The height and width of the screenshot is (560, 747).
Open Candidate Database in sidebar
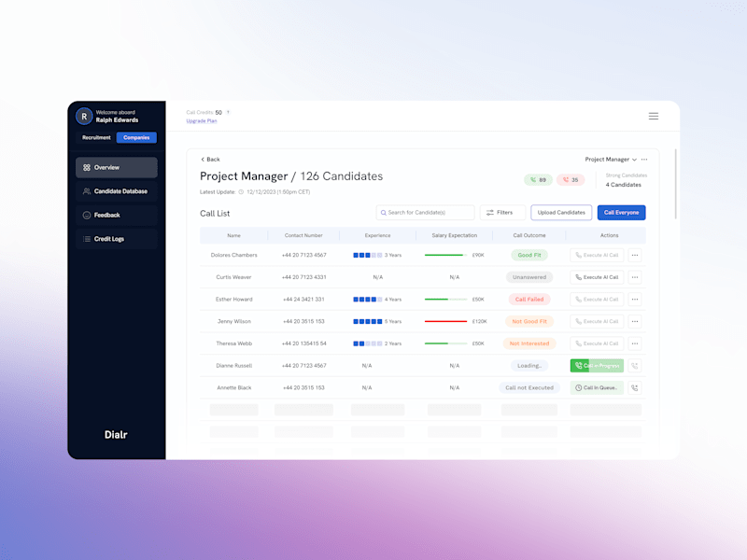(x=116, y=191)
